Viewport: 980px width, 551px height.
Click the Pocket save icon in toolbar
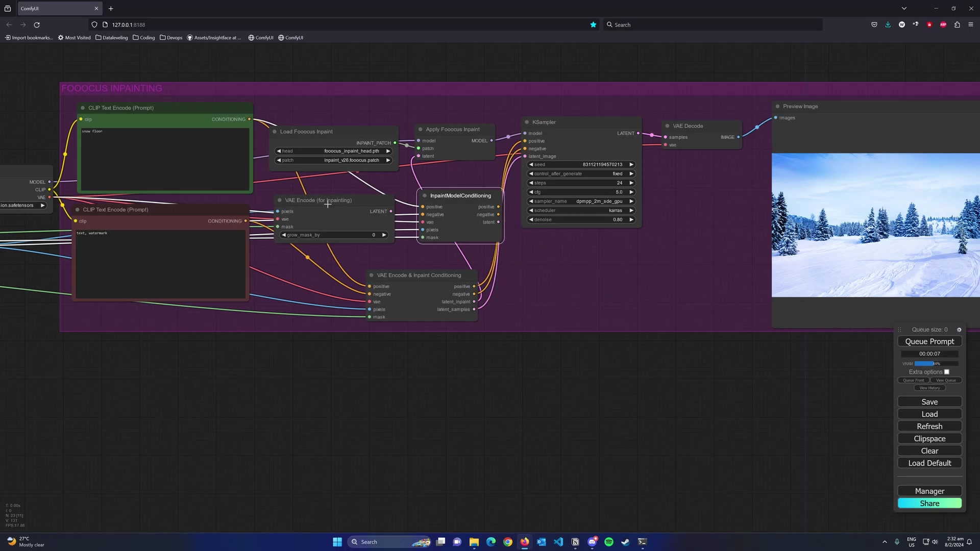click(874, 24)
